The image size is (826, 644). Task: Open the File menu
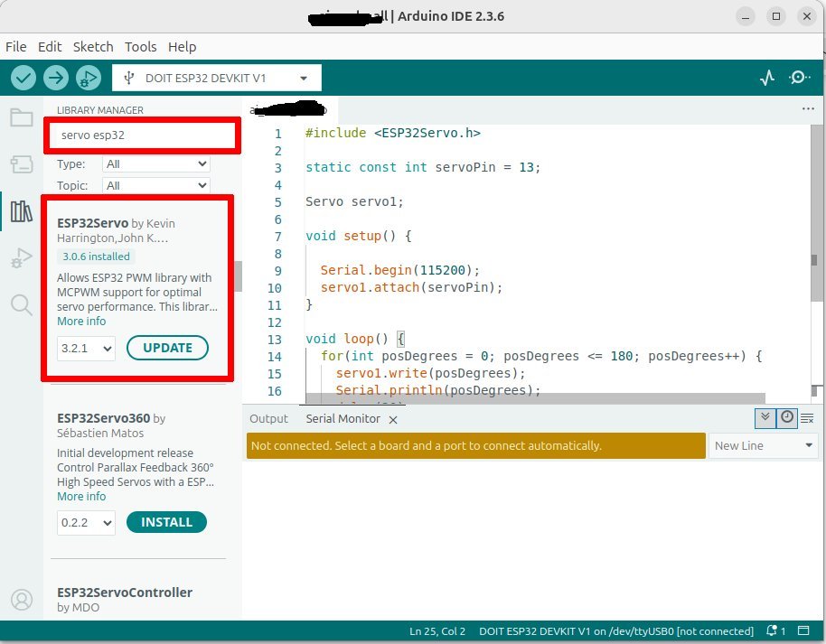tap(15, 47)
